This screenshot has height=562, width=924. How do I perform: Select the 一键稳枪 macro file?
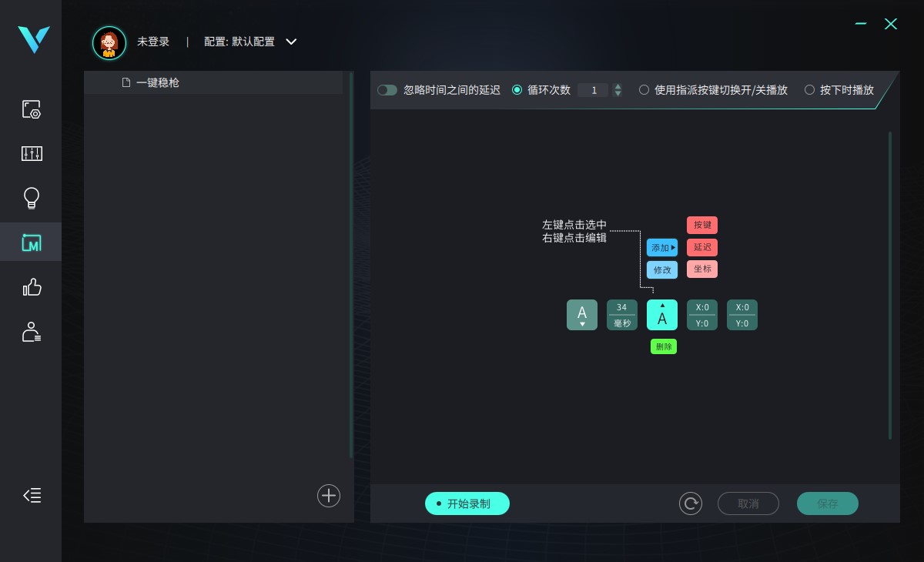click(x=213, y=82)
